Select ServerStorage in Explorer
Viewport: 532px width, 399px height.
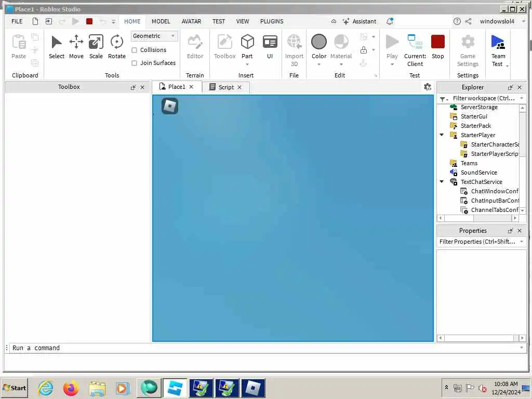click(478, 107)
